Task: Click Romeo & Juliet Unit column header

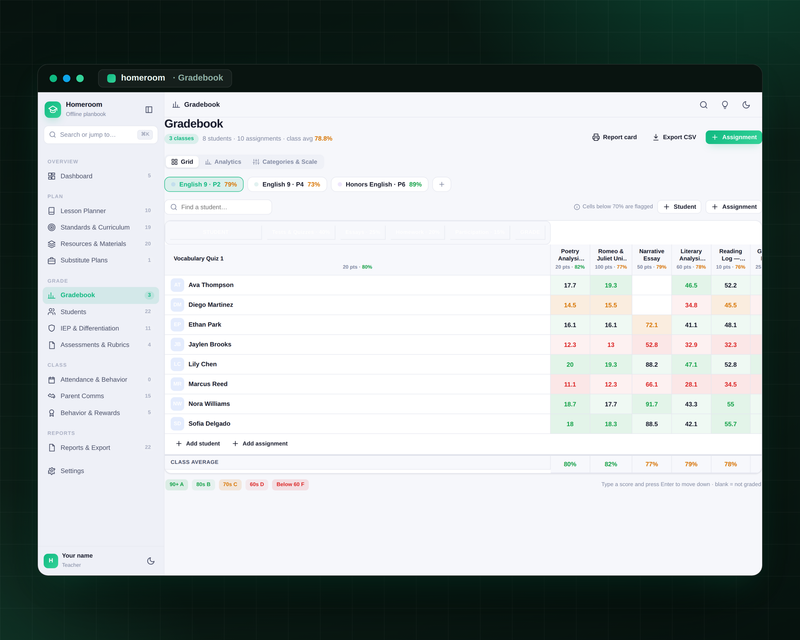Action: (611, 259)
